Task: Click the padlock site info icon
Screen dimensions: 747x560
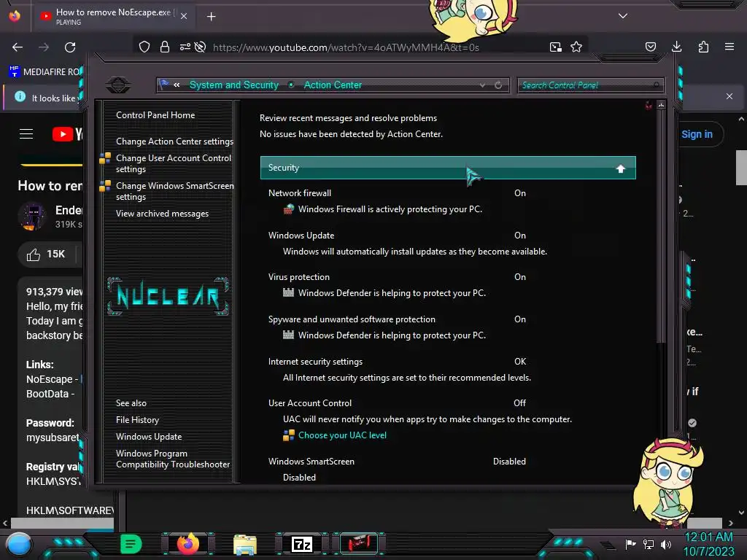Action: (x=165, y=47)
